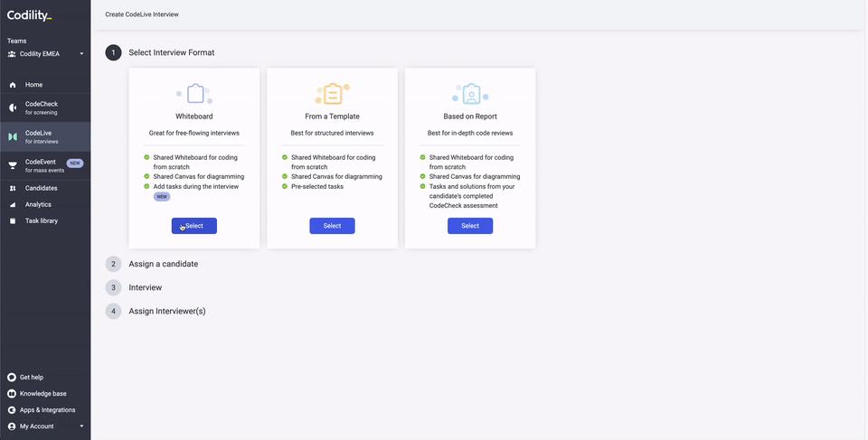
Task: Open CodeEvent for mass events
Action: (x=44, y=165)
